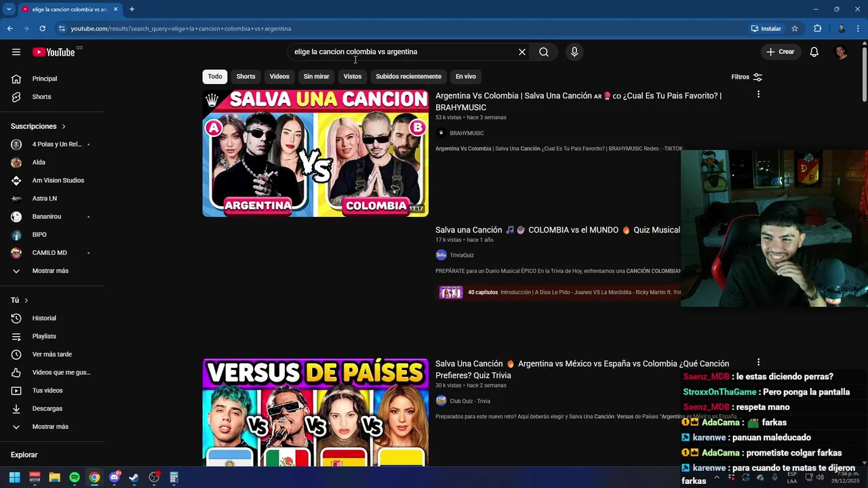Open Steam from the taskbar
This screenshot has height=488, width=868.
tap(134, 478)
